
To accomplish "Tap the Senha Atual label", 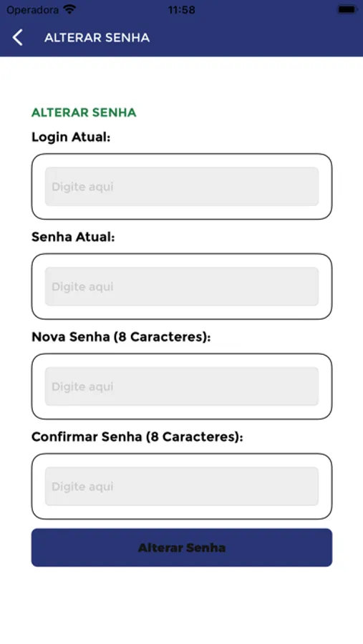I will pyautogui.click(x=73, y=237).
